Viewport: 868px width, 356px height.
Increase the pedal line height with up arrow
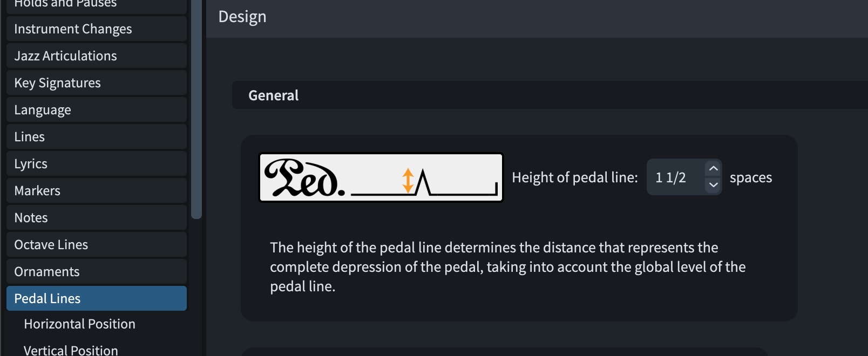[x=713, y=169]
